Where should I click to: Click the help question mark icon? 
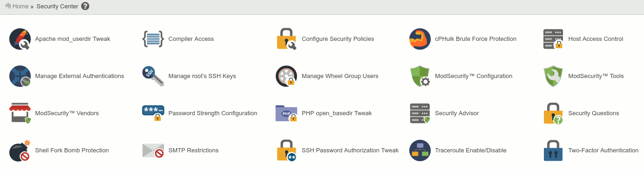[85, 6]
